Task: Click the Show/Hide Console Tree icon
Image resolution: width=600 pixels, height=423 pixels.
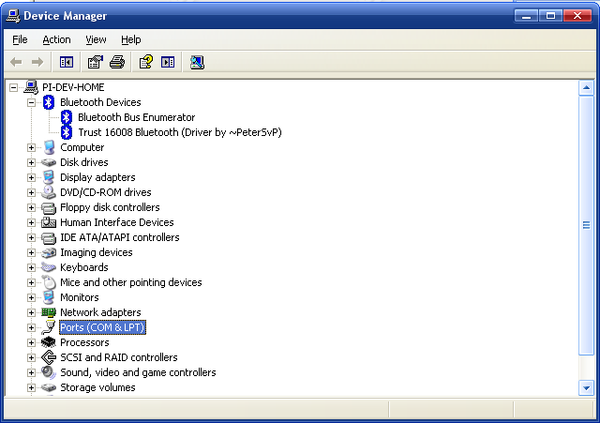Action: click(x=67, y=62)
